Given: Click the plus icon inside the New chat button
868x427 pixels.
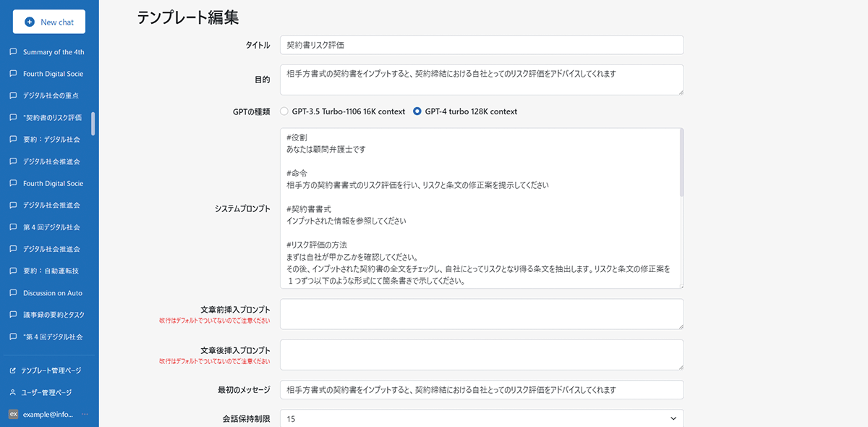Looking at the screenshot, I should point(29,22).
